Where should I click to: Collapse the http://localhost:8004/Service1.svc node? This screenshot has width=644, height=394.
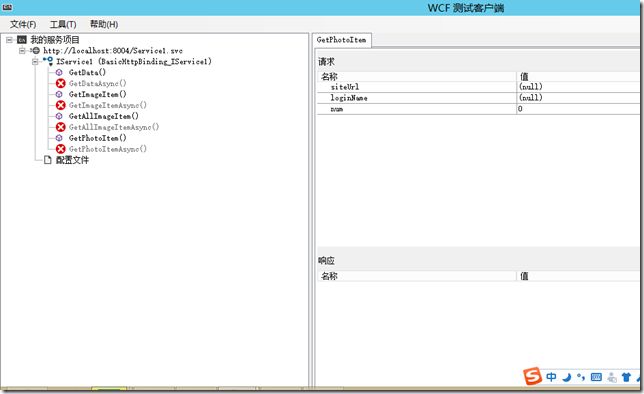[22, 51]
